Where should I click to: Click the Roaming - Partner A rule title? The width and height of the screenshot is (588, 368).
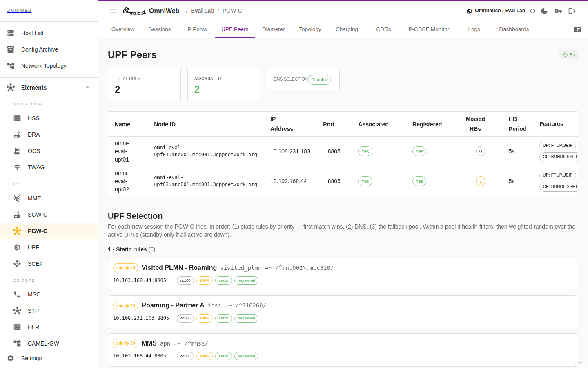pyautogui.click(x=173, y=305)
